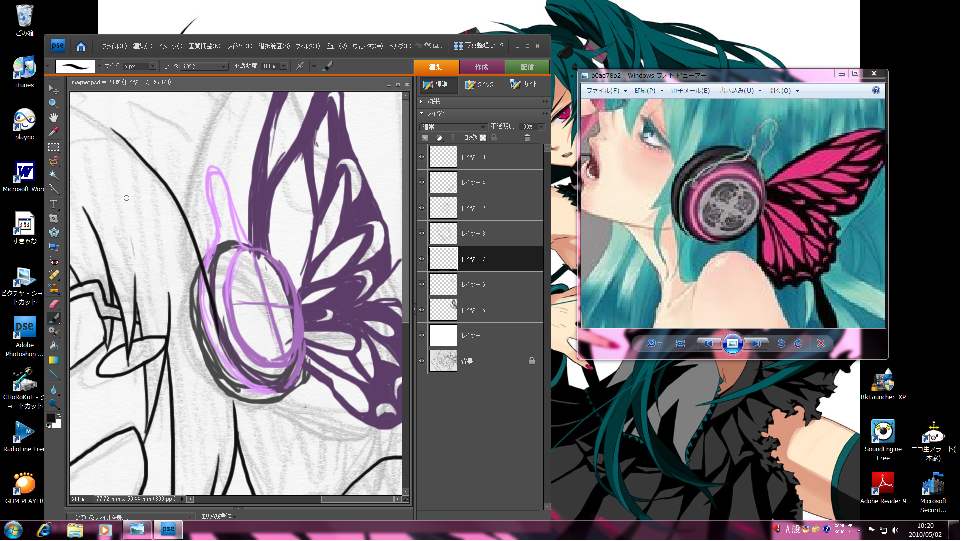The image size is (961, 541).
Task: Toggle visibility eye of second layer from top
Action: click(422, 183)
